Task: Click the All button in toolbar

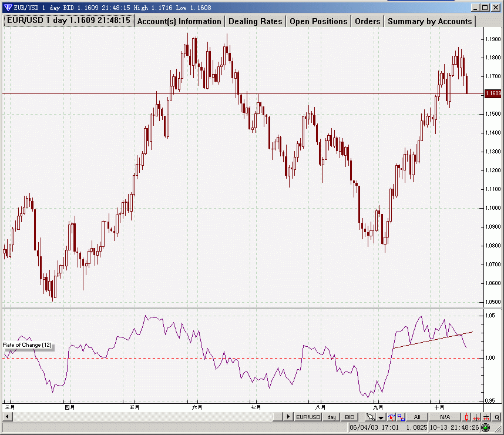Action: pos(417,417)
